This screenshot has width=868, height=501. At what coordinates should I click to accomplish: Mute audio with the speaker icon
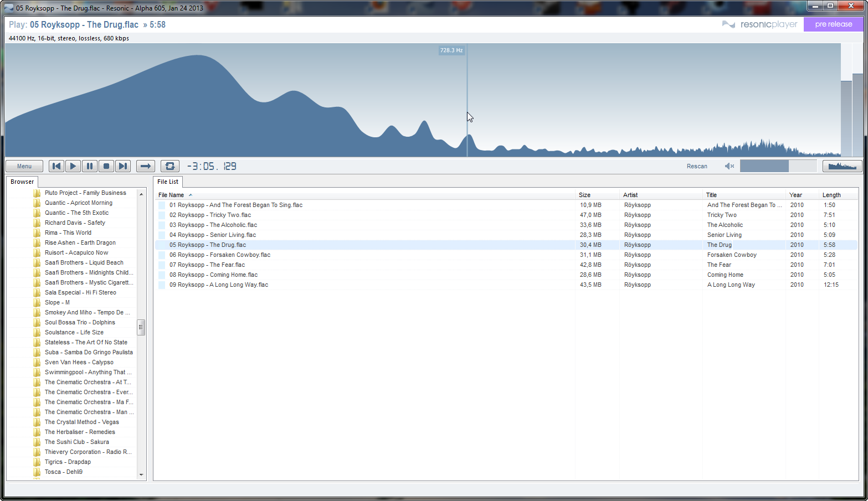(x=730, y=166)
